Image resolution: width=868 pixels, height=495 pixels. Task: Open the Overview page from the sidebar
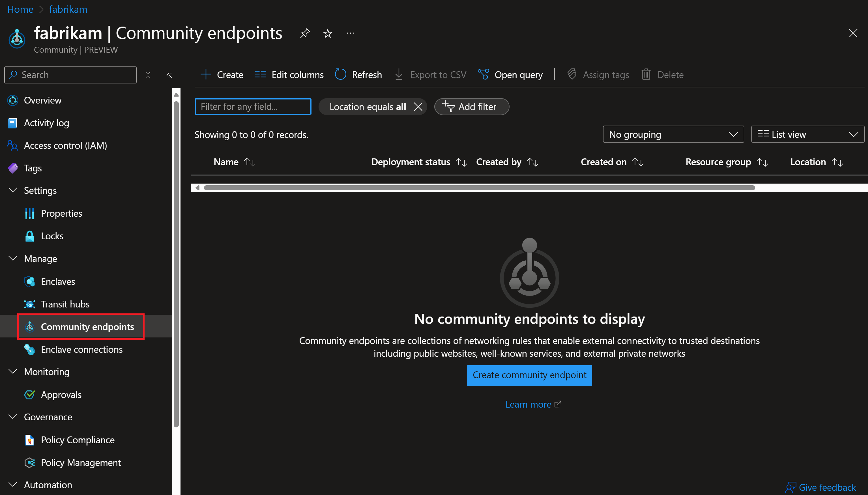tap(43, 100)
